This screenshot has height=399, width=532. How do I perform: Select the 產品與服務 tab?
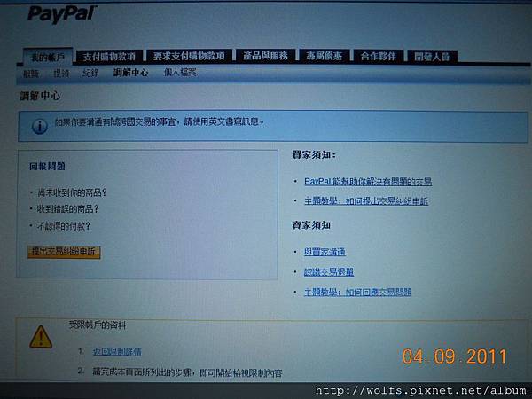point(265,56)
